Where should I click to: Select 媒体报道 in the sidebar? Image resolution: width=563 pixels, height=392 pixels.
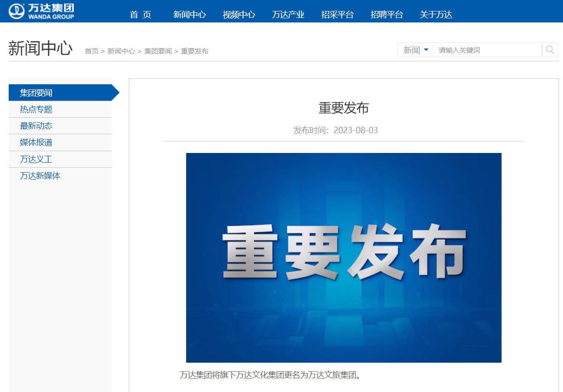pos(60,142)
